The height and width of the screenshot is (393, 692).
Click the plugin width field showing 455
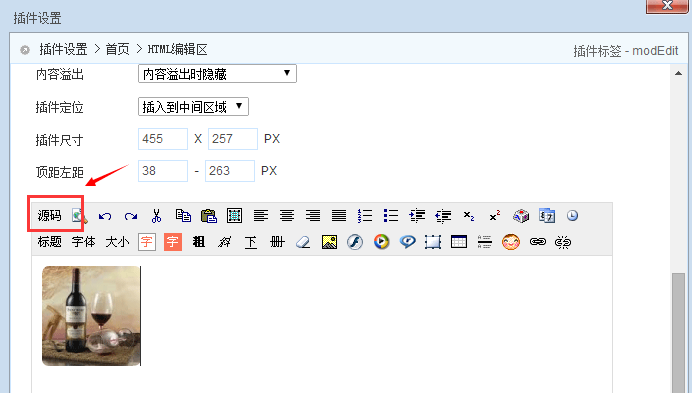point(163,139)
